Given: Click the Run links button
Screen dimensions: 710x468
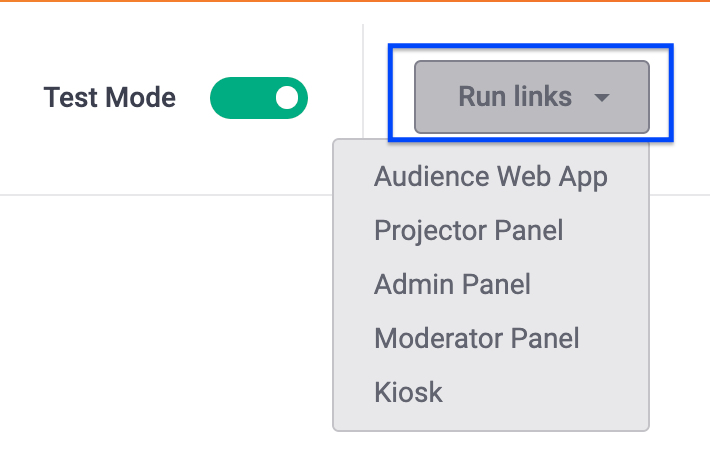Looking at the screenshot, I should (x=532, y=97).
